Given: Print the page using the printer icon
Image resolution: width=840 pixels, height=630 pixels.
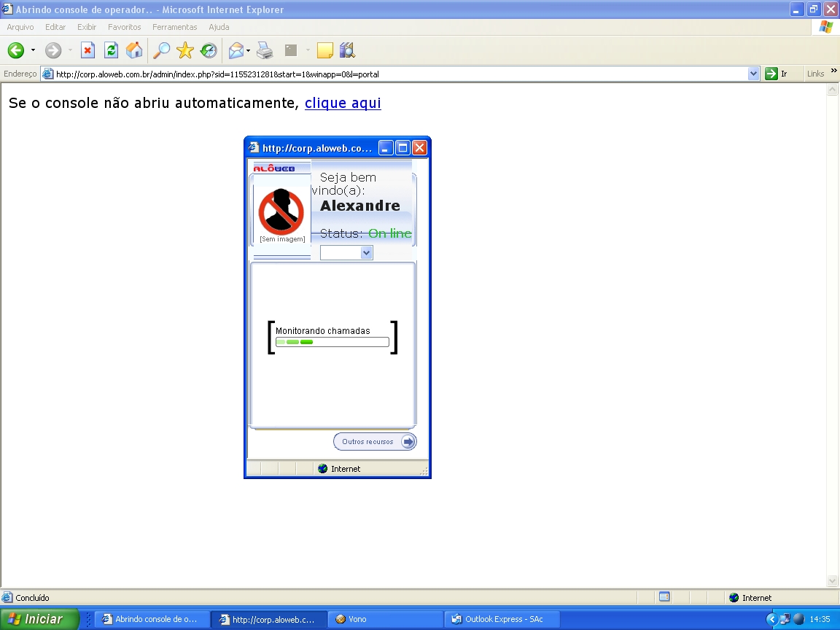Looking at the screenshot, I should [265, 50].
